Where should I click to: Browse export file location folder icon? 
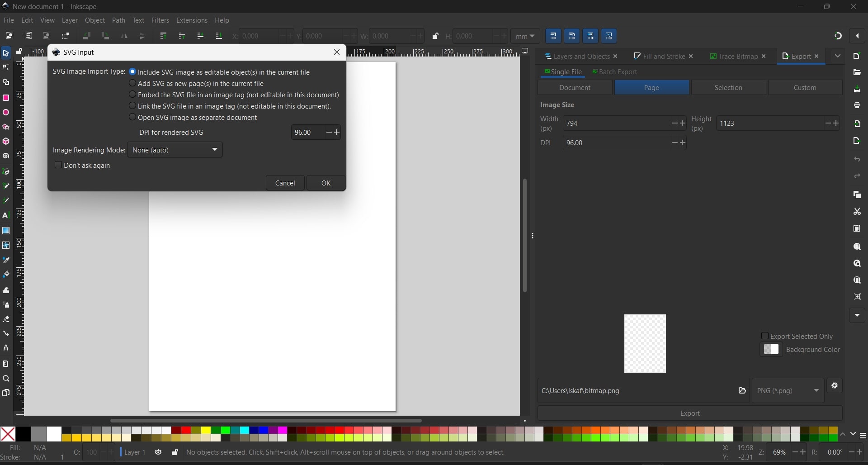(x=742, y=390)
